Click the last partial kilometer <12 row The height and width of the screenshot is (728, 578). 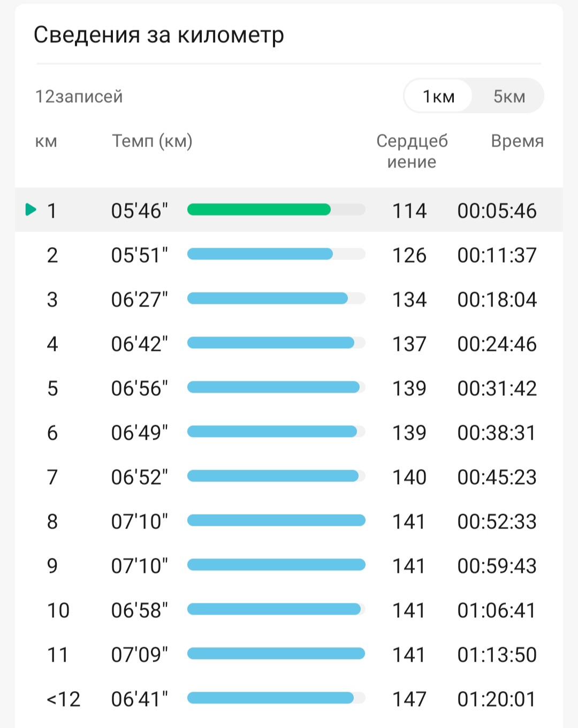pos(289,699)
